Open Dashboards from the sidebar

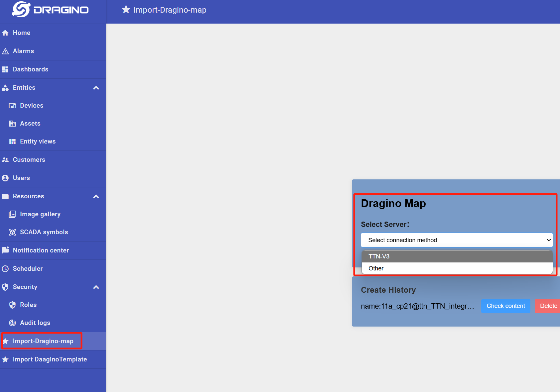click(x=53, y=69)
